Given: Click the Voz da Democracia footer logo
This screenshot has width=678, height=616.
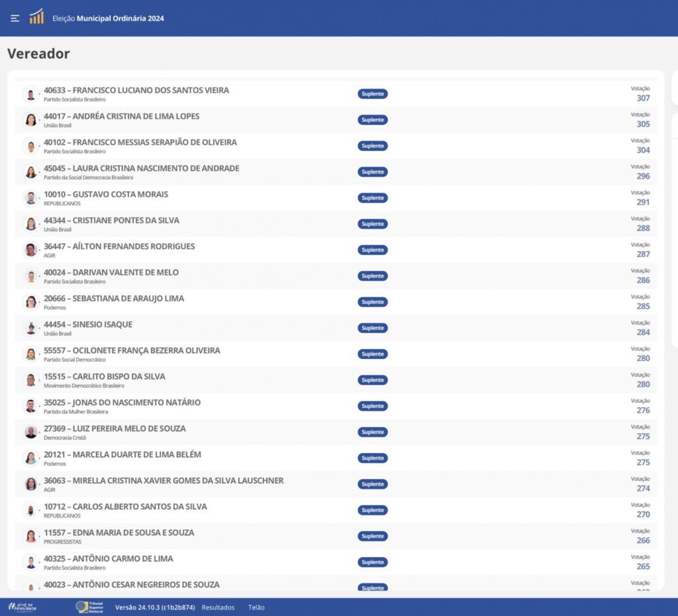Looking at the screenshot, I should point(23,607).
